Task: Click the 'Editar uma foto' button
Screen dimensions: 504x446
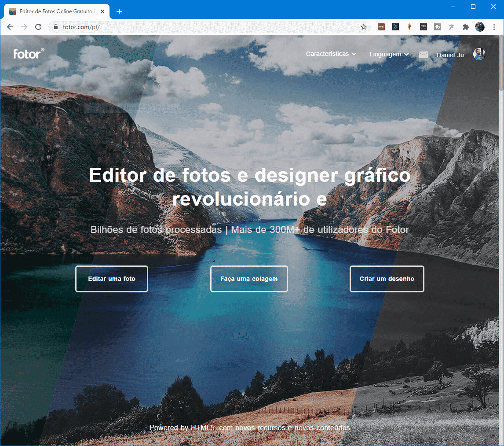Action: coord(112,279)
